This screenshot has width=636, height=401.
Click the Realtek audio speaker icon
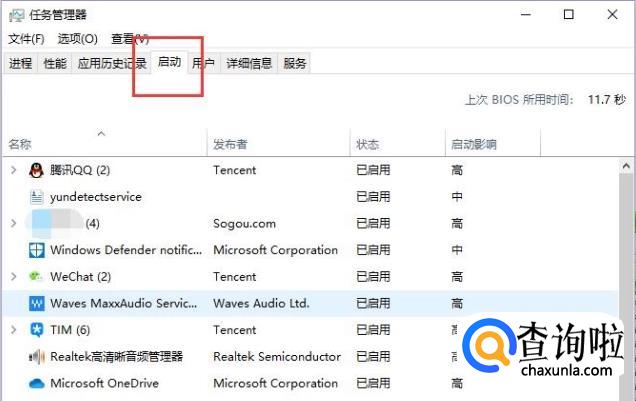pyautogui.click(x=37, y=357)
